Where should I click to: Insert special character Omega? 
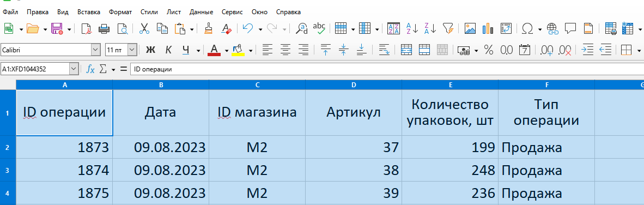click(527, 28)
